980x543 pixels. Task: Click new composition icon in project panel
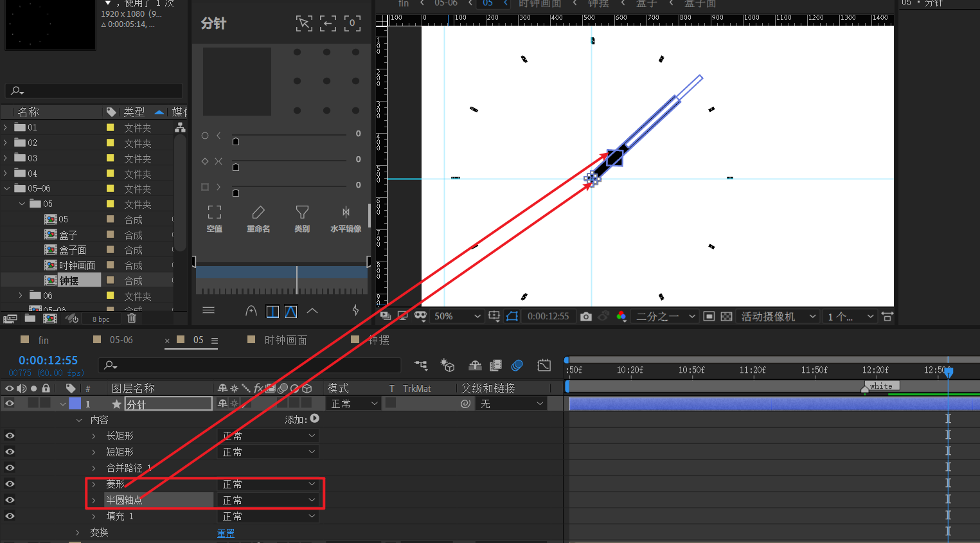pyautogui.click(x=50, y=318)
